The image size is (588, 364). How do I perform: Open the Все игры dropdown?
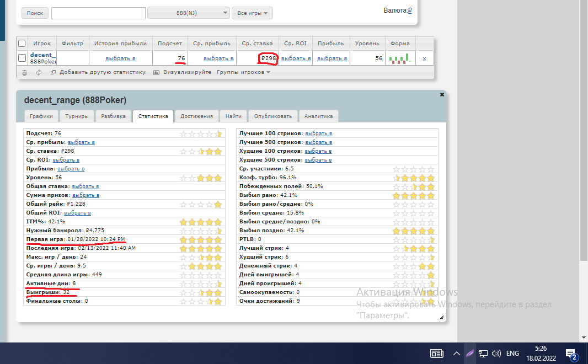tap(252, 13)
